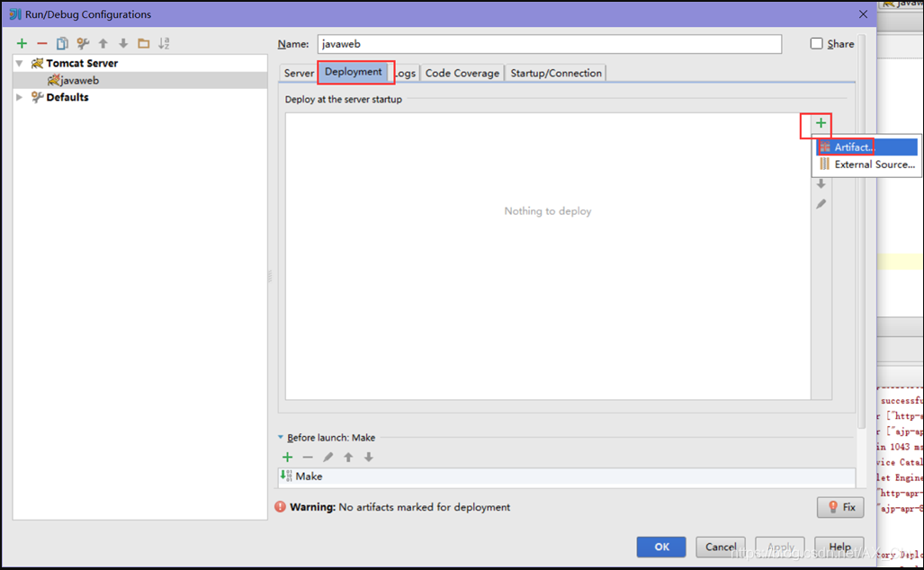
Task: Toggle the Share checkbox
Action: (x=816, y=43)
